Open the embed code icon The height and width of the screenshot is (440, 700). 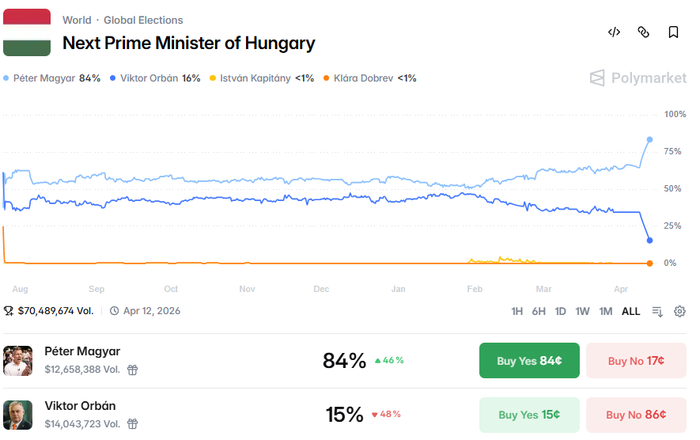(614, 32)
